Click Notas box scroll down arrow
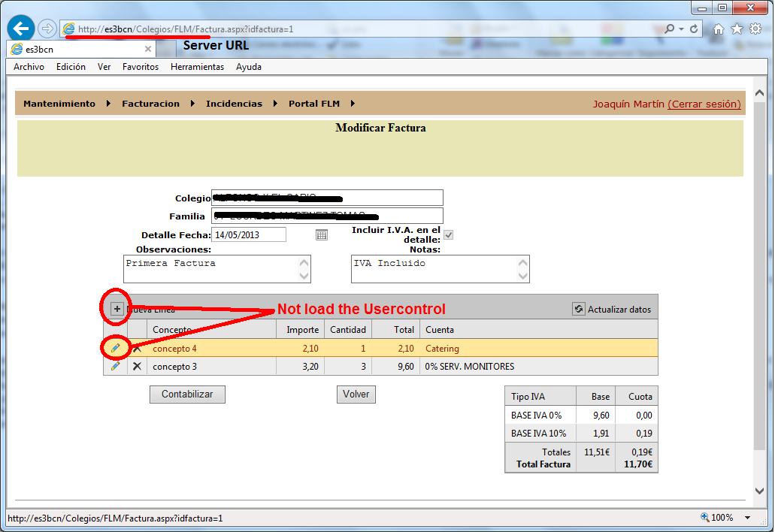This screenshot has width=775, height=532. 523,276
